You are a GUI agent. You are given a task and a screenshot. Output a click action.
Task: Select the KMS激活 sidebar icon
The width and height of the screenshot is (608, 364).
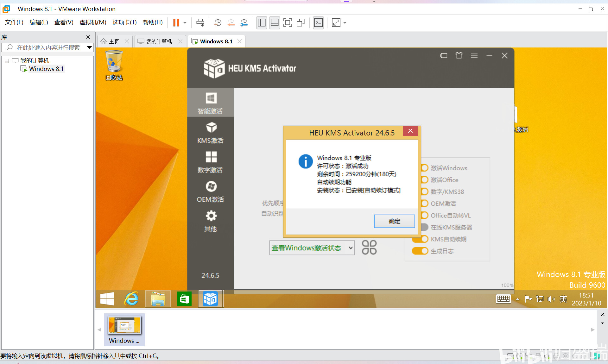(x=210, y=133)
